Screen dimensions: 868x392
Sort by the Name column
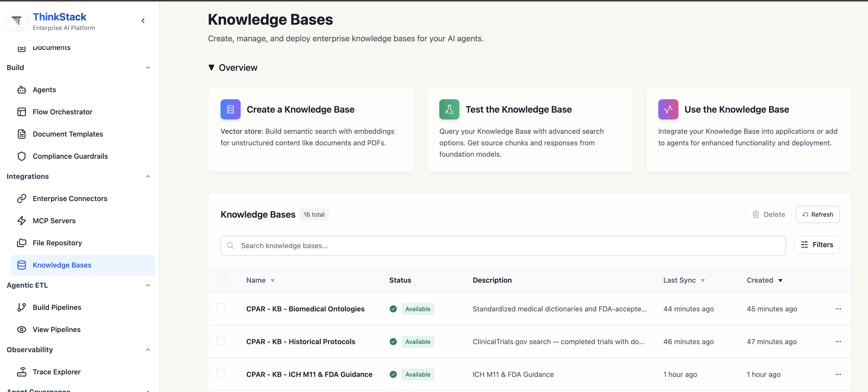260,280
